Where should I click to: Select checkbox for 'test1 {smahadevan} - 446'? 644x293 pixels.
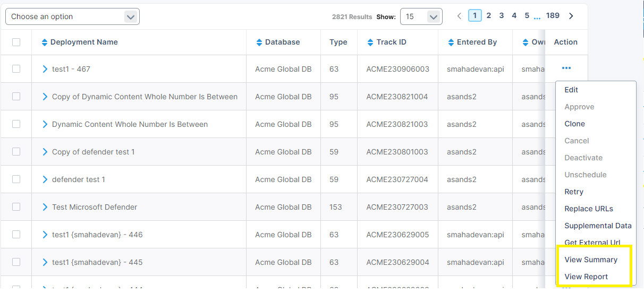point(16,235)
